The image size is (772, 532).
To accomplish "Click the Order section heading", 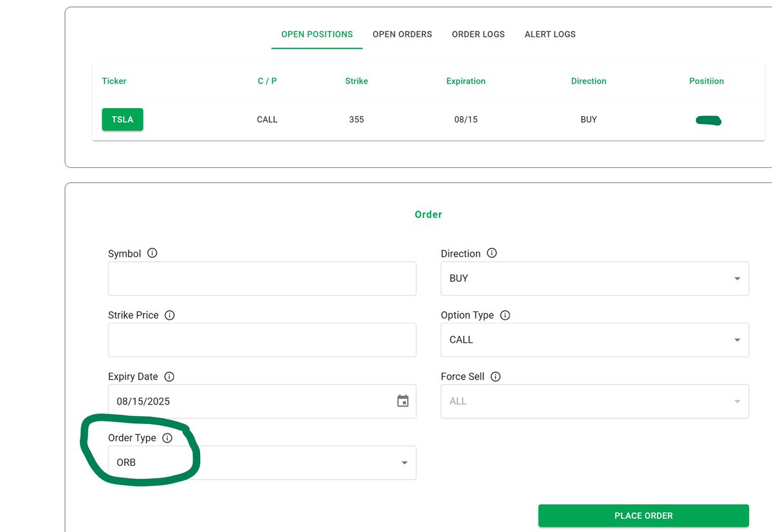I will [x=428, y=214].
